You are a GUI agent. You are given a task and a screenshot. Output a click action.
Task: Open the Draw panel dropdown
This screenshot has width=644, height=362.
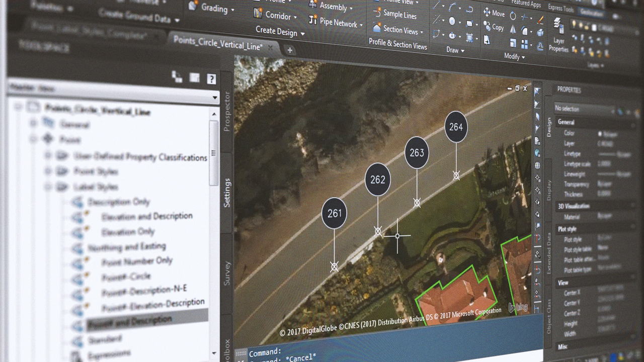click(x=455, y=50)
